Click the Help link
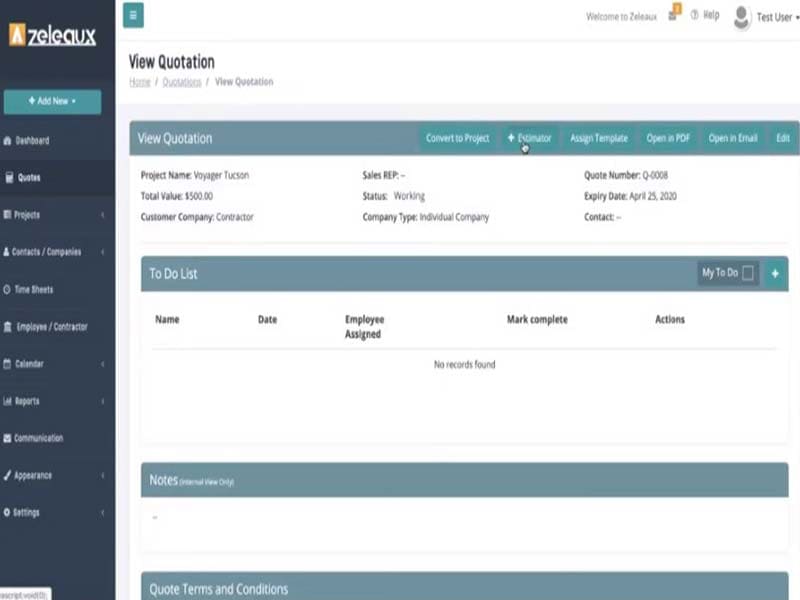Screen dimensions: 800x600 tap(711, 15)
